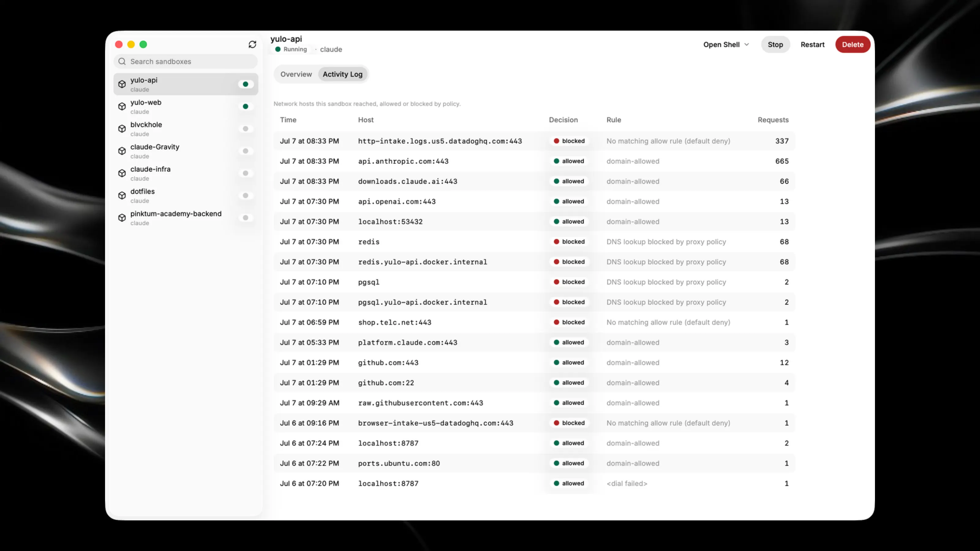980x551 pixels.
Task: Select the yulo-web sandbox in sidebar
Action: 186,107
